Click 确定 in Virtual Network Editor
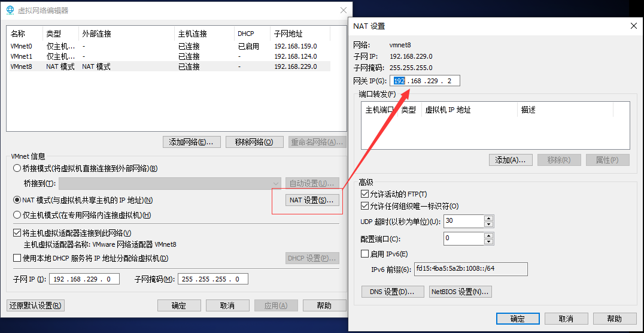The width and height of the screenshot is (644, 333). [179, 305]
